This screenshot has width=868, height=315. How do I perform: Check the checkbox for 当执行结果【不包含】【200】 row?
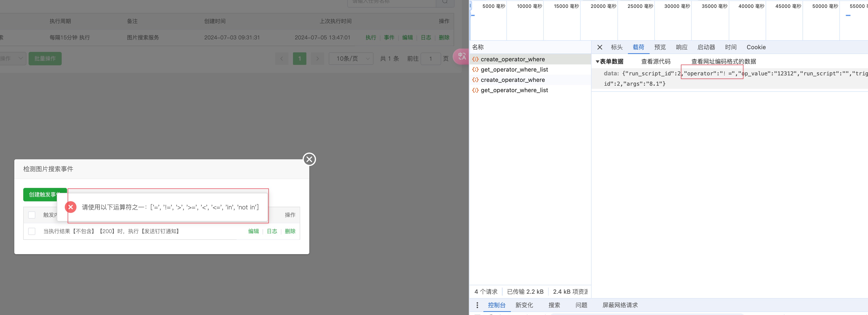[x=32, y=231]
